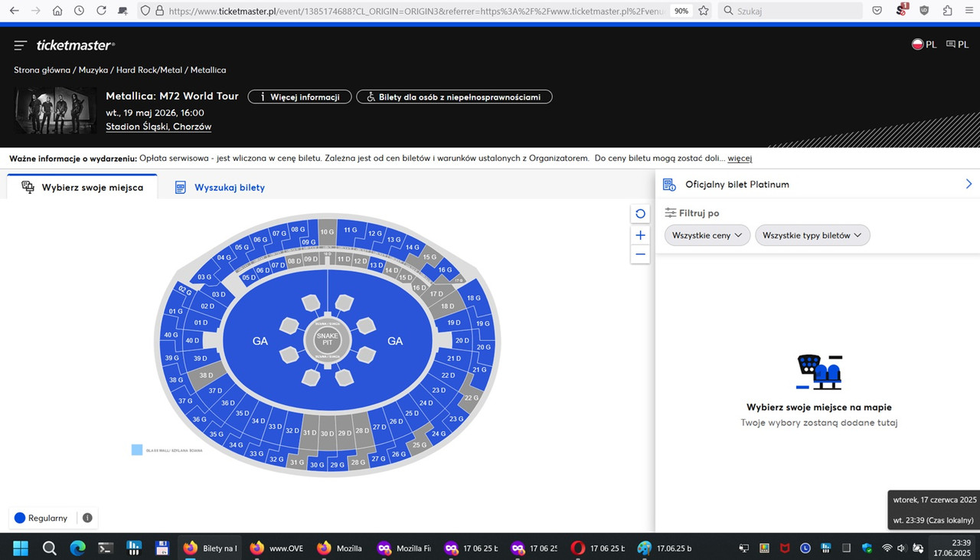Open the Firefox extensions puzzle icon
Image resolution: width=980 pixels, height=560 pixels.
point(947,11)
